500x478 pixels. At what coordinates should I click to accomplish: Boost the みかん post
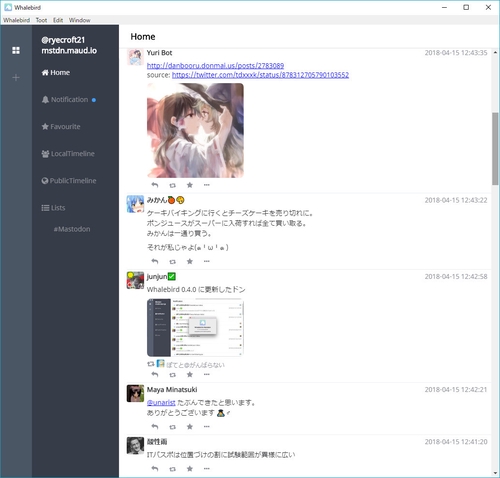(x=172, y=261)
